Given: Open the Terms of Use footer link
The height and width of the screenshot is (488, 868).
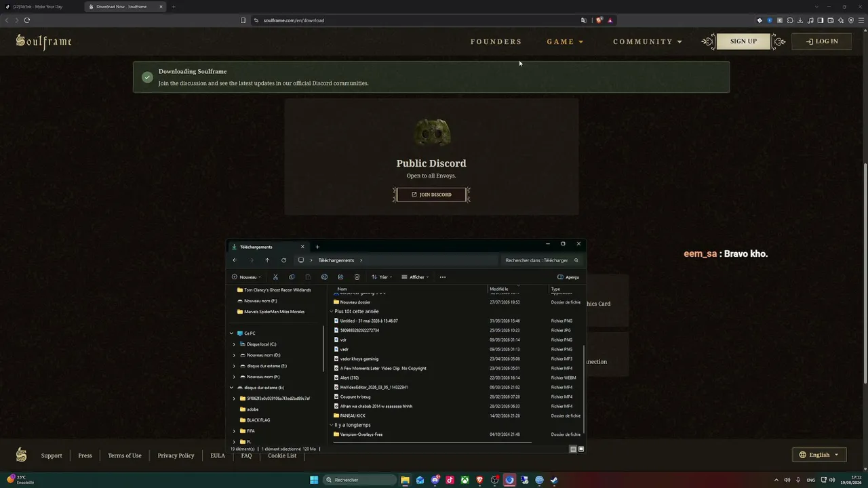Looking at the screenshot, I should (125, 455).
